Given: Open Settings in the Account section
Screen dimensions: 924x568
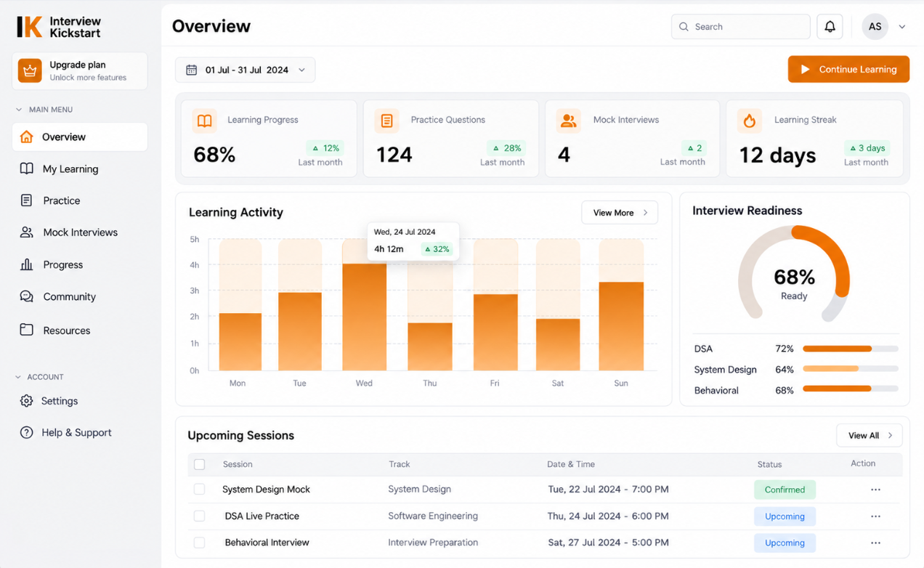Looking at the screenshot, I should tap(80, 401).
